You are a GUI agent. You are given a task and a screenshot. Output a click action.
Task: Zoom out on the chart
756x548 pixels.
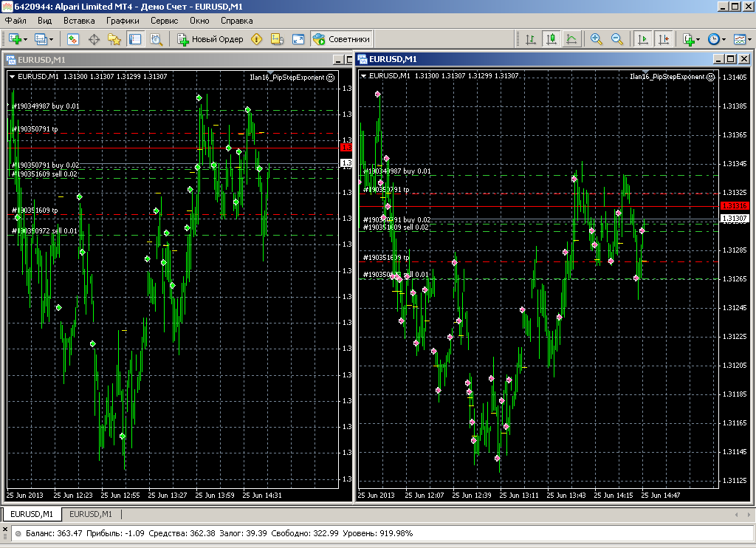616,39
